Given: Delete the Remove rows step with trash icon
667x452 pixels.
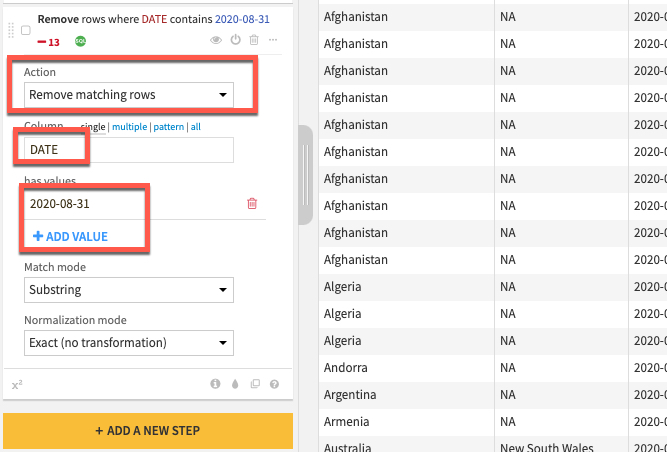Looking at the screenshot, I should [x=254, y=40].
